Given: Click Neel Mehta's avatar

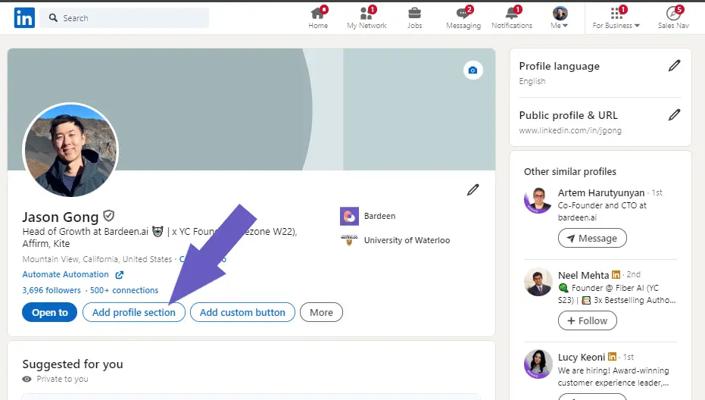Looking at the screenshot, I should tap(538, 282).
